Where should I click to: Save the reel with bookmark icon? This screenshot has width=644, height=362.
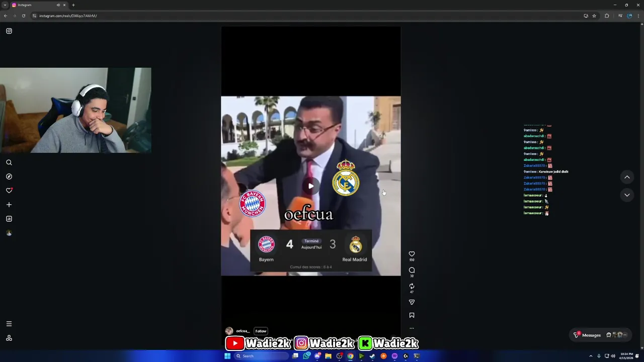pos(412,315)
